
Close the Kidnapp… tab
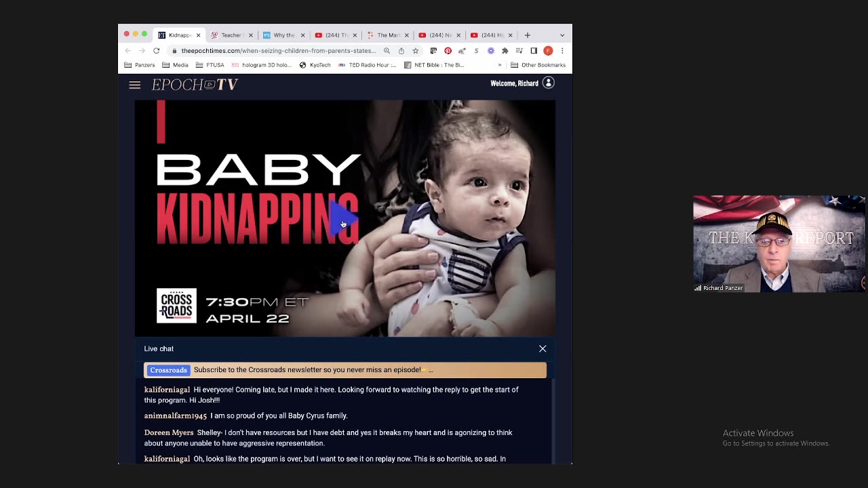tap(199, 35)
